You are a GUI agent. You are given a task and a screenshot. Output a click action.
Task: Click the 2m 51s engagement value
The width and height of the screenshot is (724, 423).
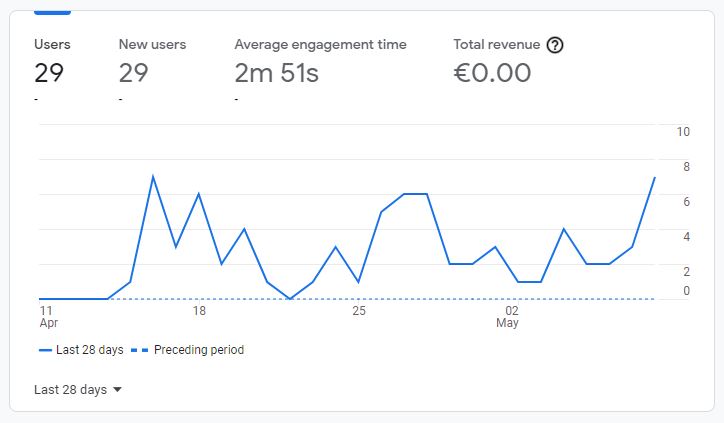point(277,73)
